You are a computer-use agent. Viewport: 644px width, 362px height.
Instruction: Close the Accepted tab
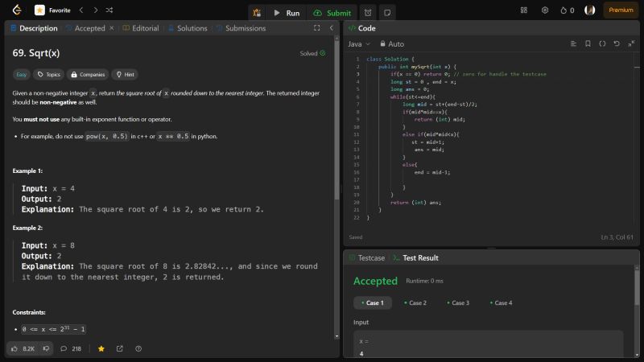click(x=111, y=28)
